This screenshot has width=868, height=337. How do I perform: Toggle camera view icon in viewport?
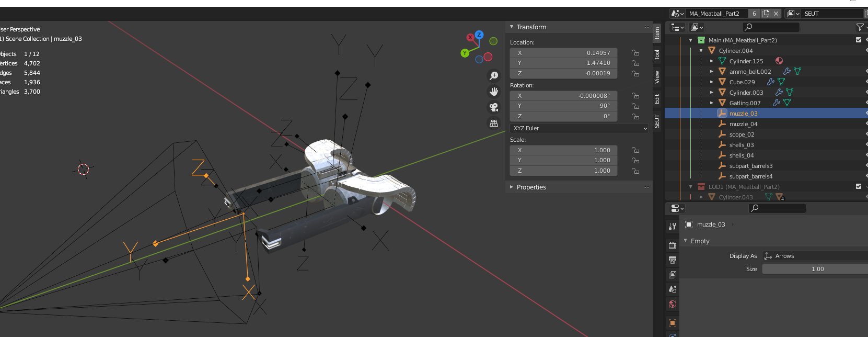(494, 107)
